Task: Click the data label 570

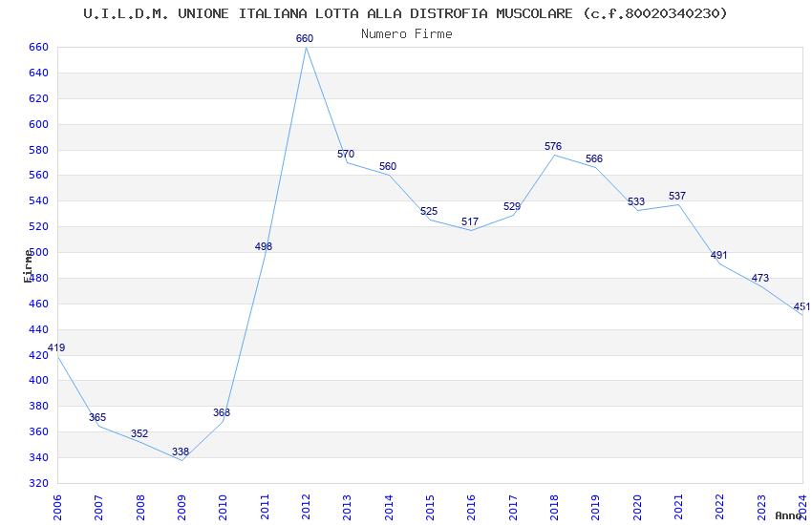Action: [x=346, y=154]
